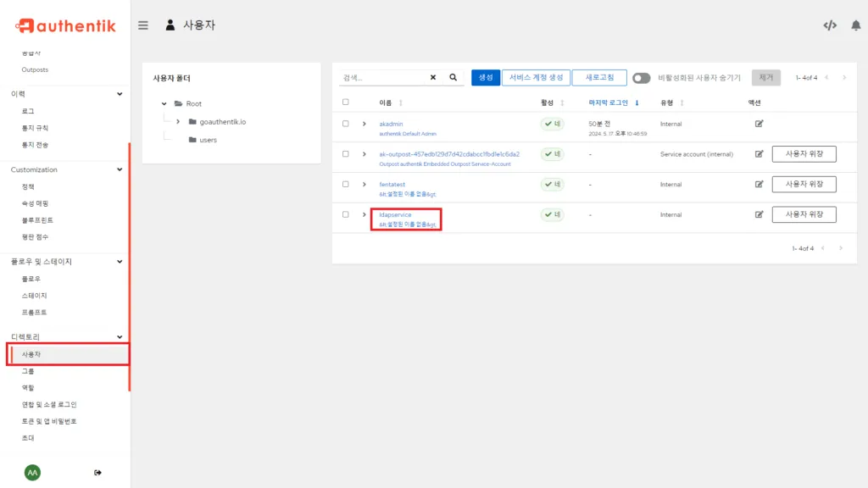868x488 pixels.
Task: Toggle the hide deactivated users switch
Action: point(641,78)
